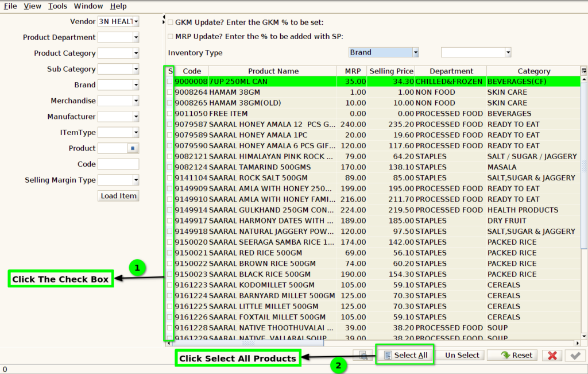The height and width of the screenshot is (374, 588).
Task: Click the grey checkmark confirm button
Action: [575, 355]
